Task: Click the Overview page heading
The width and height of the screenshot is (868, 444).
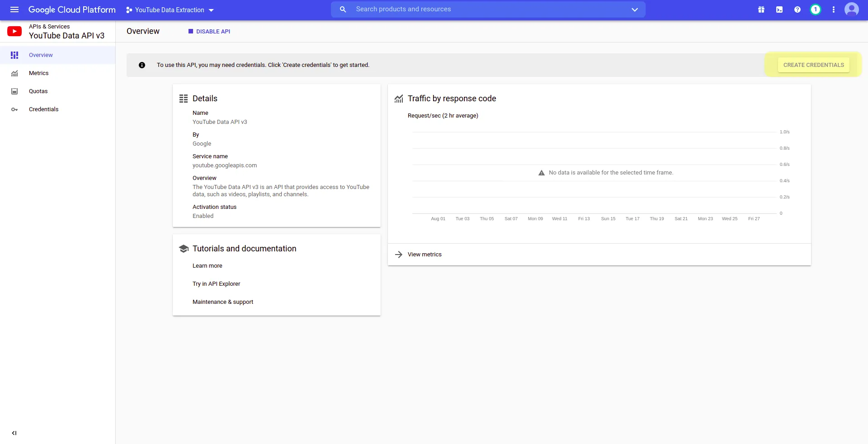Action: tap(143, 31)
